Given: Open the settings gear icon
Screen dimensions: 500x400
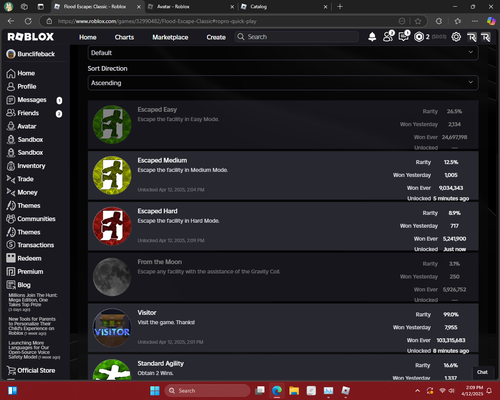Looking at the screenshot, I should pos(456,37).
